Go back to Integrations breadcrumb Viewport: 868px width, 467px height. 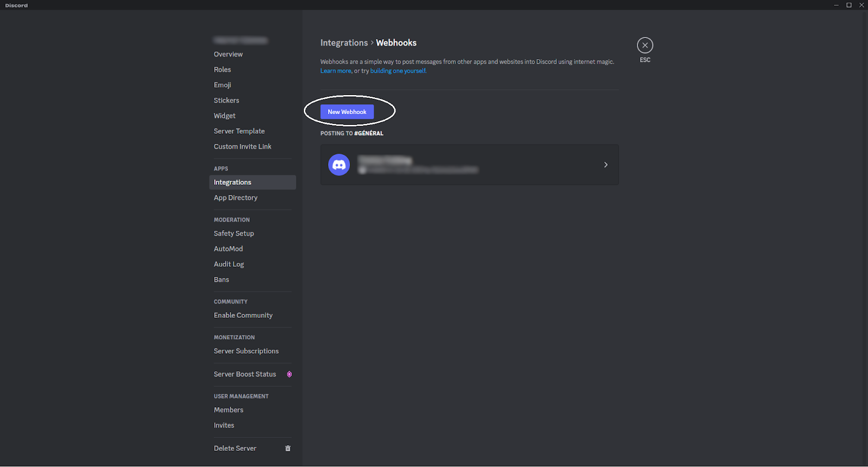tap(344, 43)
